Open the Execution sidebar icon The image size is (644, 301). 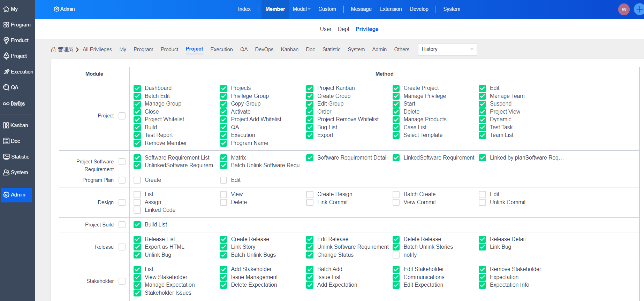[x=6, y=72]
